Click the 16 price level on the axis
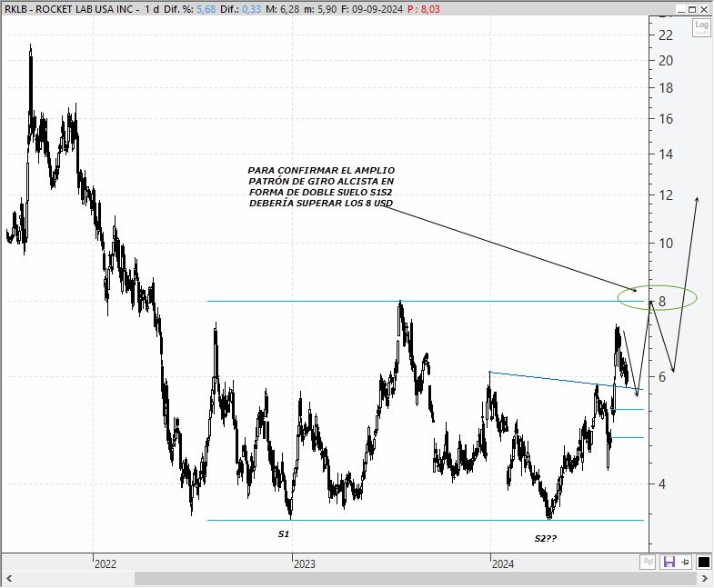714x588 pixels. [666, 119]
